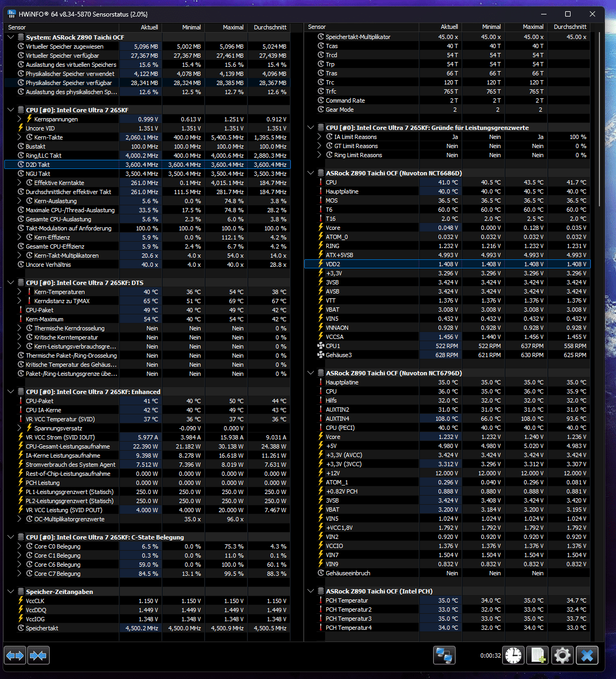Collapse the Intel Core Ultra 7 265KF: Enhanced group
The height and width of the screenshot is (679, 616).
(11, 392)
